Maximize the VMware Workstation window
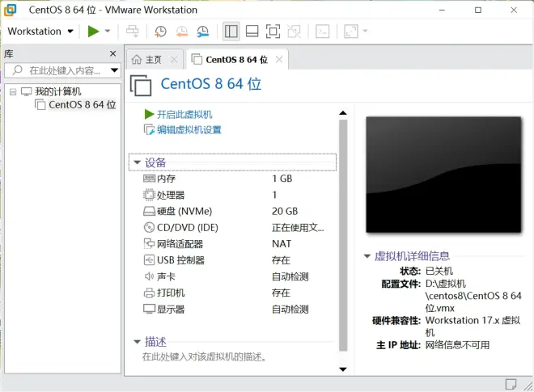534x392 pixels. click(x=478, y=10)
